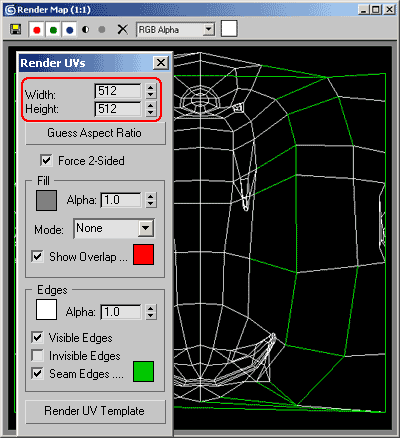
Task: Click Render UV Template button
Action: point(95,411)
